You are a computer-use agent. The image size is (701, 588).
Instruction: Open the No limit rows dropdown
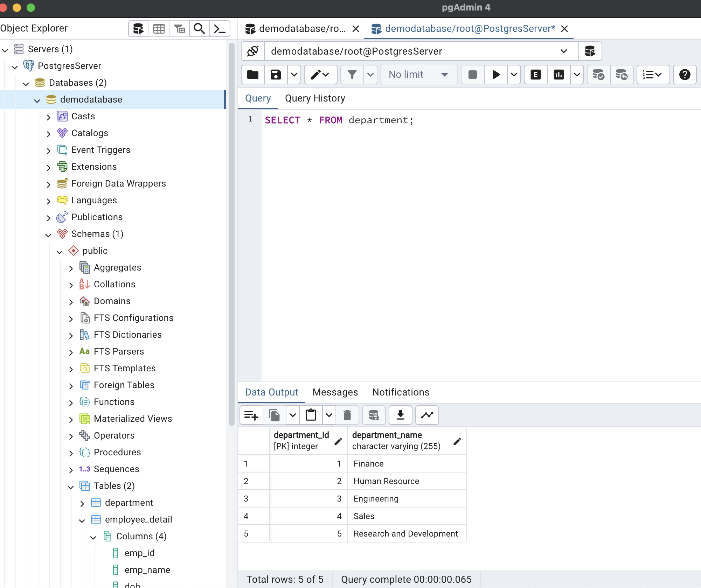point(419,75)
